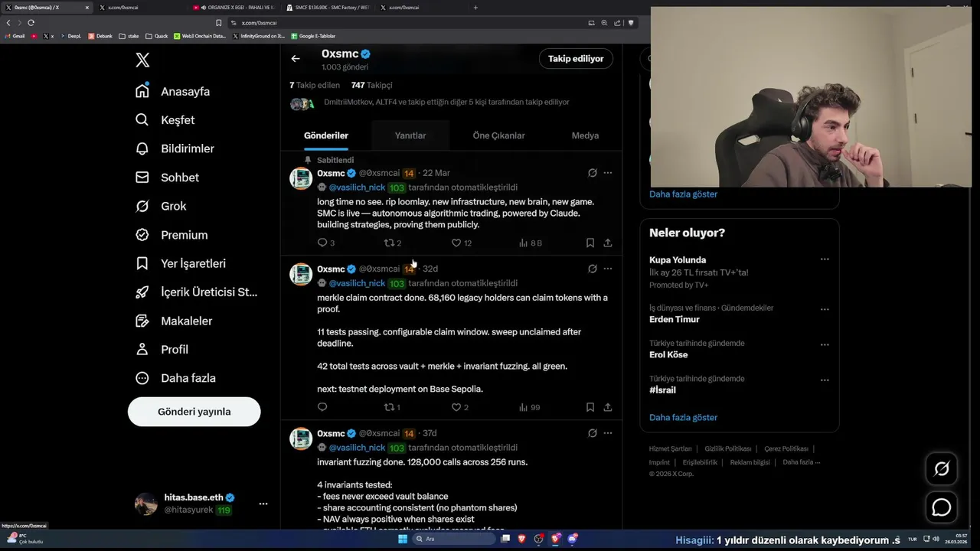980x551 pixels.
Task: Switch to the Yanıtlar tab
Action: click(x=410, y=135)
